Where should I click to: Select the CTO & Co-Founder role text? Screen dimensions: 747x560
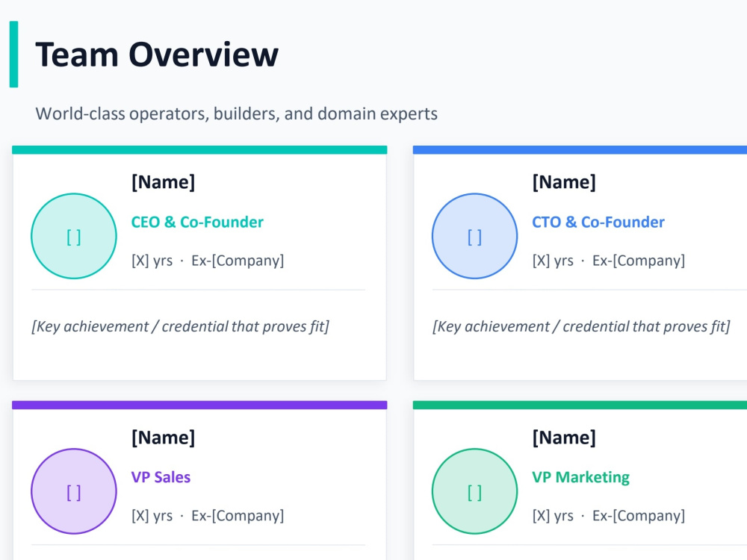point(598,222)
